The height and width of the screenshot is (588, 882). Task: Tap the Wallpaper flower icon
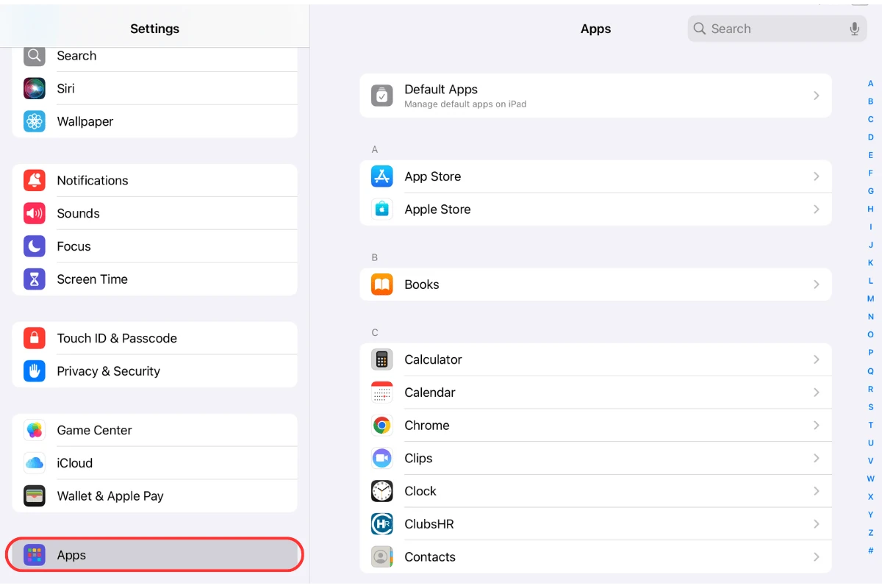pos(35,121)
